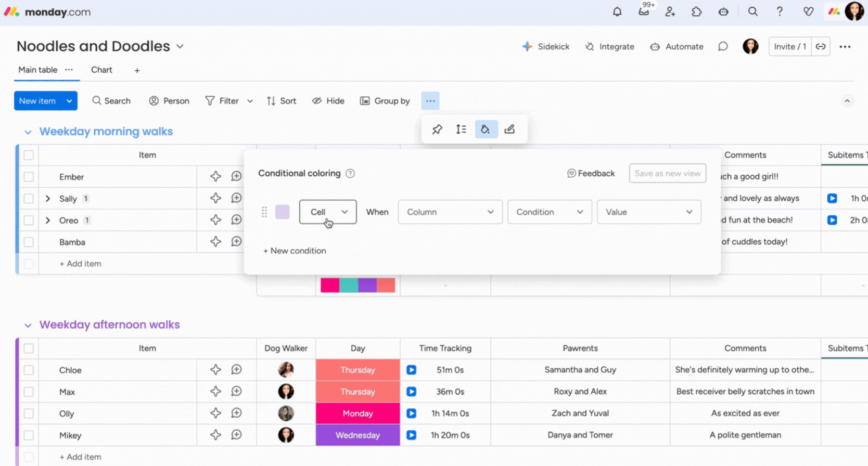Tick the checkbox next to Max
Viewport: 868px width, 466px height.
click(29, 392)
